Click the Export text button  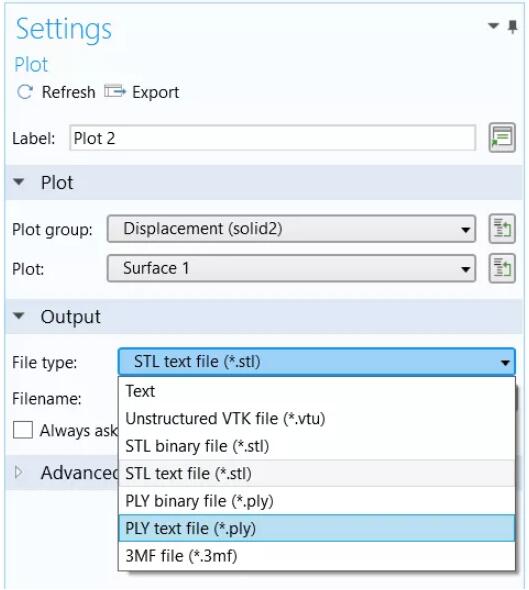155,93
